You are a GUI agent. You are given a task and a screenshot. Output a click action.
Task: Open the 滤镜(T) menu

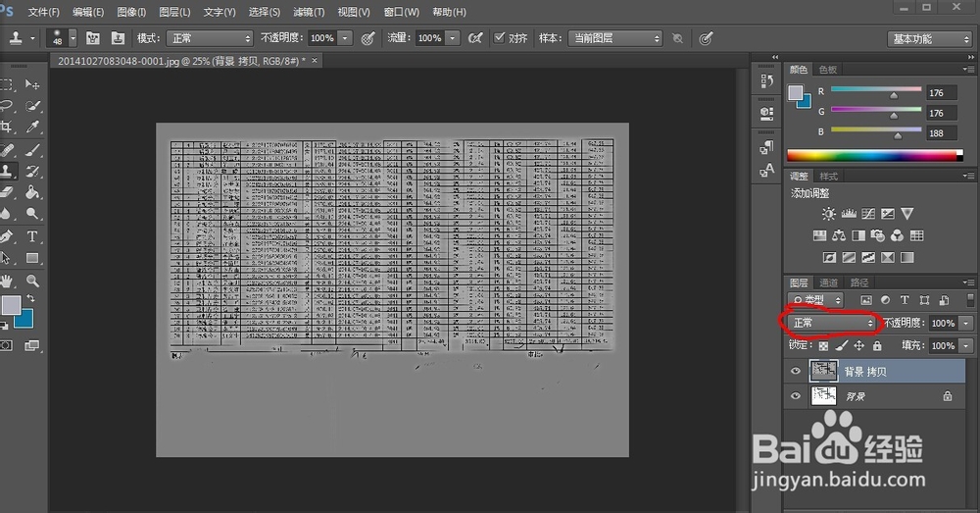[309, 12]
